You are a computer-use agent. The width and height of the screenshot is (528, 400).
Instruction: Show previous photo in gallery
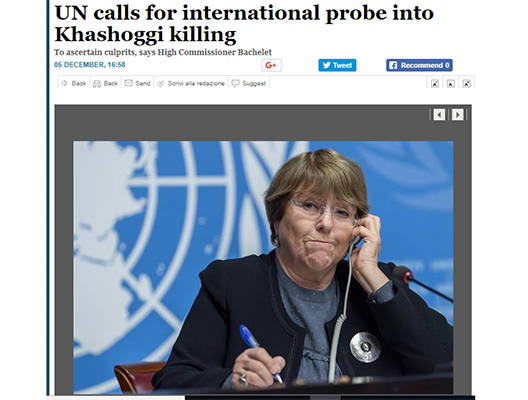(439, 115)
